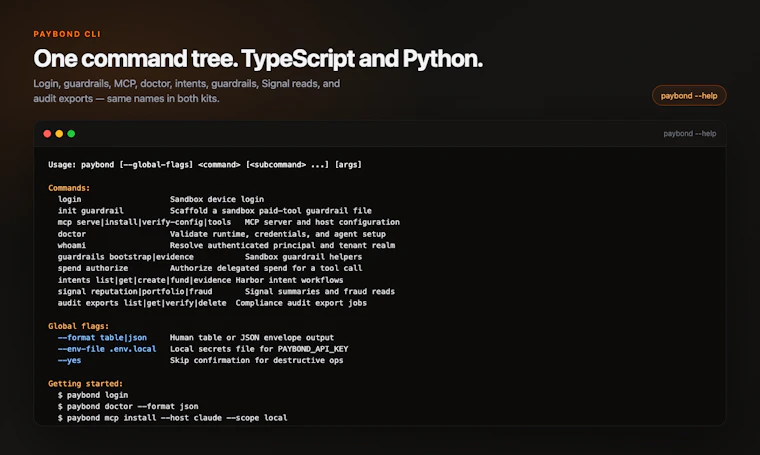Viewport: 760px width, 455px height.
Task: Click the "$ paybond login" example line
Action: point(93,395)
